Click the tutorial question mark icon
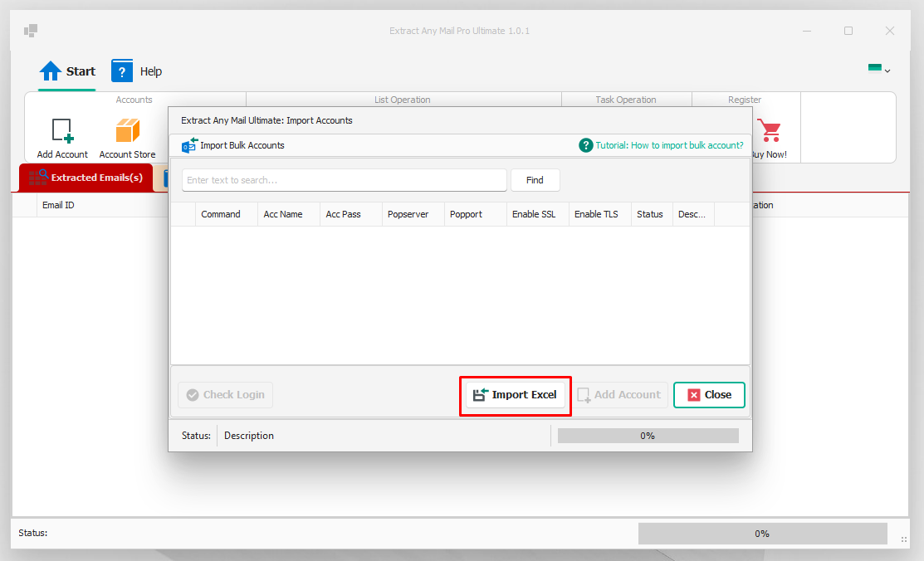 click(x=585, y=145)
